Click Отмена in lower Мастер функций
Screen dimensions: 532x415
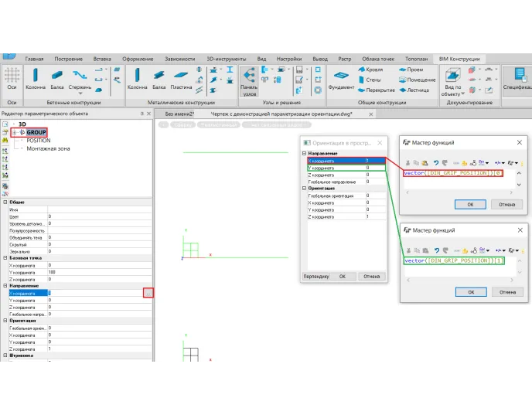pos(507,292)
